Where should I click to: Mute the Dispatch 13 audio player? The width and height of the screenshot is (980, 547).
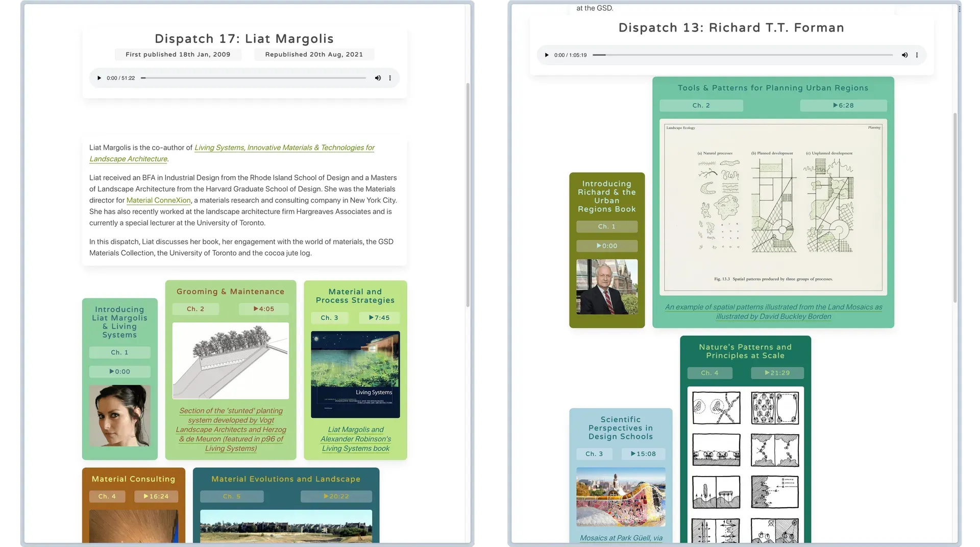pos(904,55)
